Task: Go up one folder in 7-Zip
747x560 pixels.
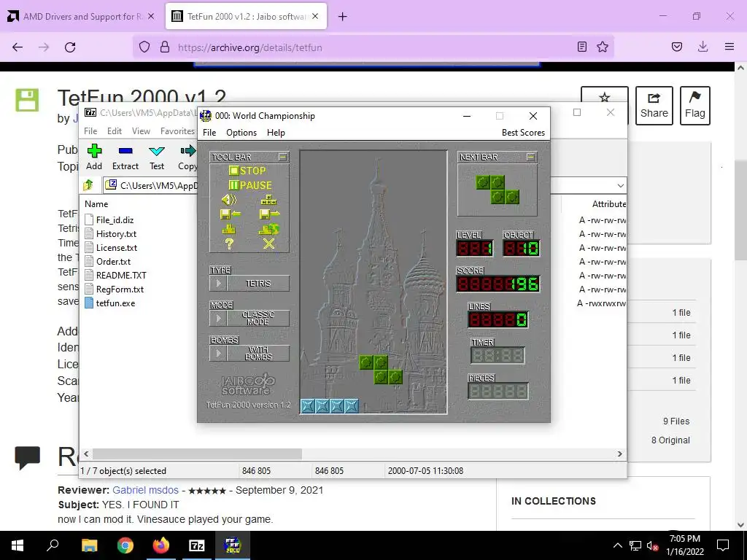Action: coord(88,184)
